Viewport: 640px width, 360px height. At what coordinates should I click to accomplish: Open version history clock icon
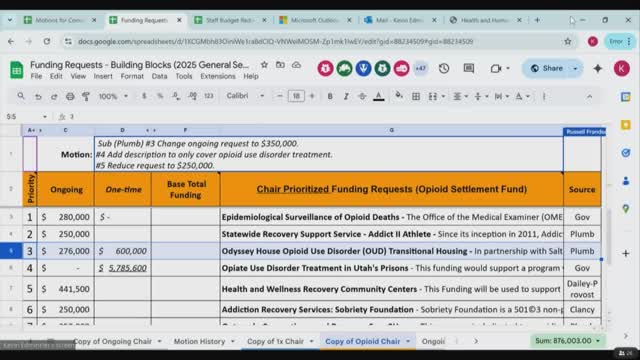(x=444, y=68)
